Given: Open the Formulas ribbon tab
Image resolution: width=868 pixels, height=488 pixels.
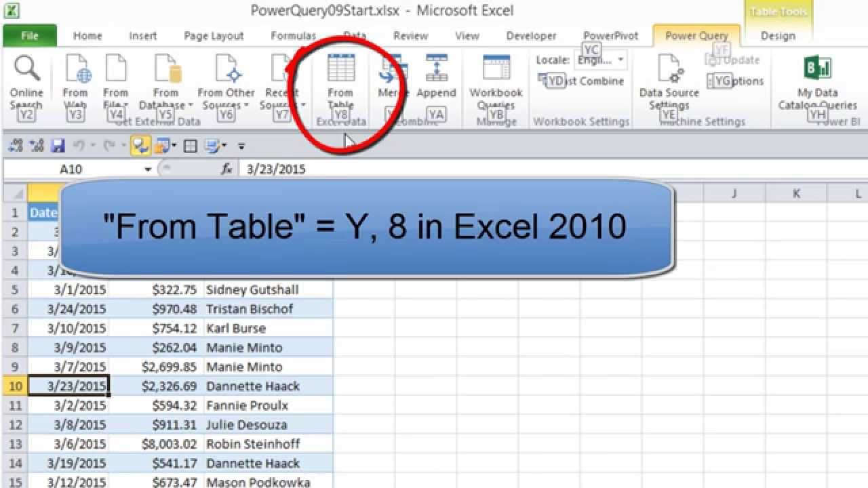Looking at the screenshot, I should click(293, 35).
